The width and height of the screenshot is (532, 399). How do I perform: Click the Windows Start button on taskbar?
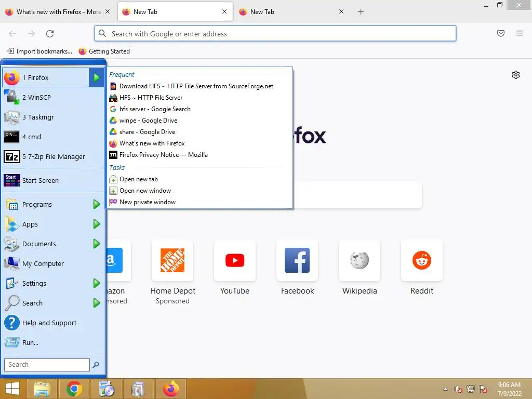pos(12,389)
